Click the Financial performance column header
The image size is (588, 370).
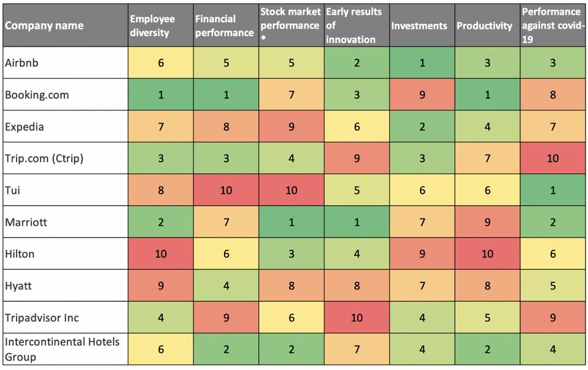226,26
